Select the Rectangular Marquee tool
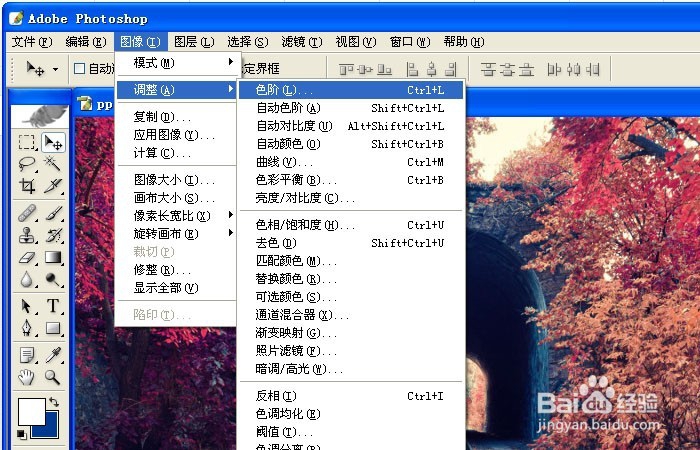This screenshot has height=450, width=700. (x=27, y=142)
